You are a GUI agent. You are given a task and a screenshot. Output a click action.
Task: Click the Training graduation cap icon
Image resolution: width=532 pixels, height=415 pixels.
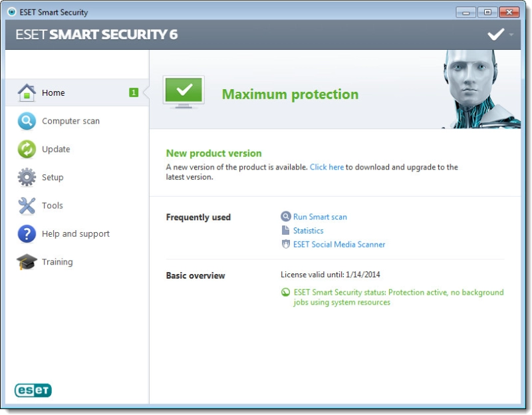point(27,262)
